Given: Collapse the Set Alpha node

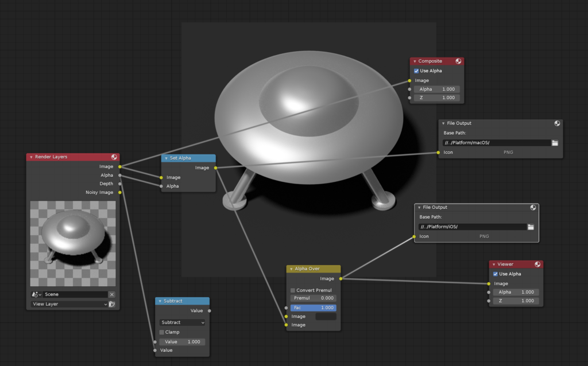Looking at the screenshot, I should click(165, 158).
